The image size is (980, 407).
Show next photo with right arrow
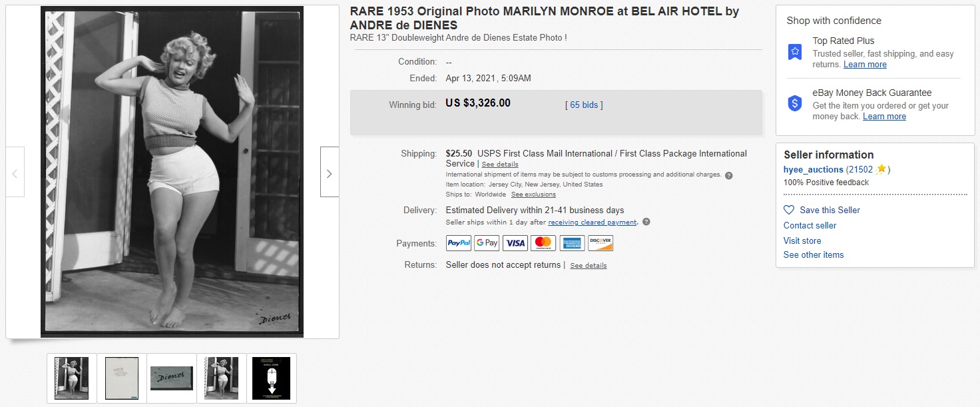(330, 172)
